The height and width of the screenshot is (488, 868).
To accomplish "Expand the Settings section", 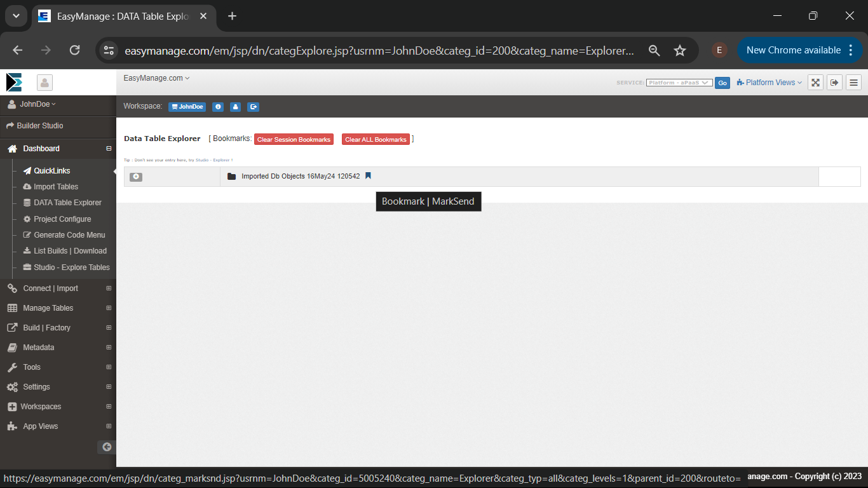I will tap(109, 387).
